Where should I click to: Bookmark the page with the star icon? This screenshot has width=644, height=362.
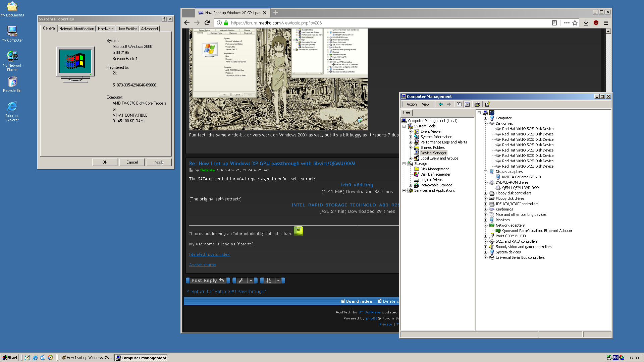pos(575,23)
